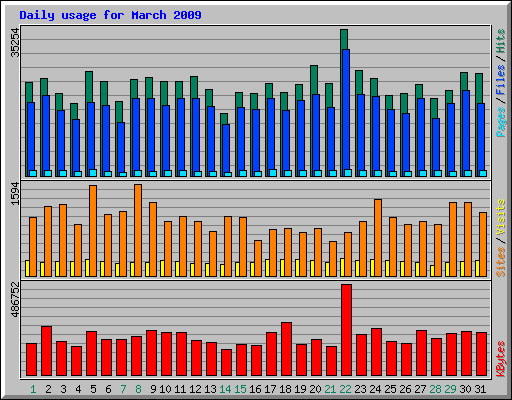Click day label 18 on the x-axis

(x=285, y=389)
